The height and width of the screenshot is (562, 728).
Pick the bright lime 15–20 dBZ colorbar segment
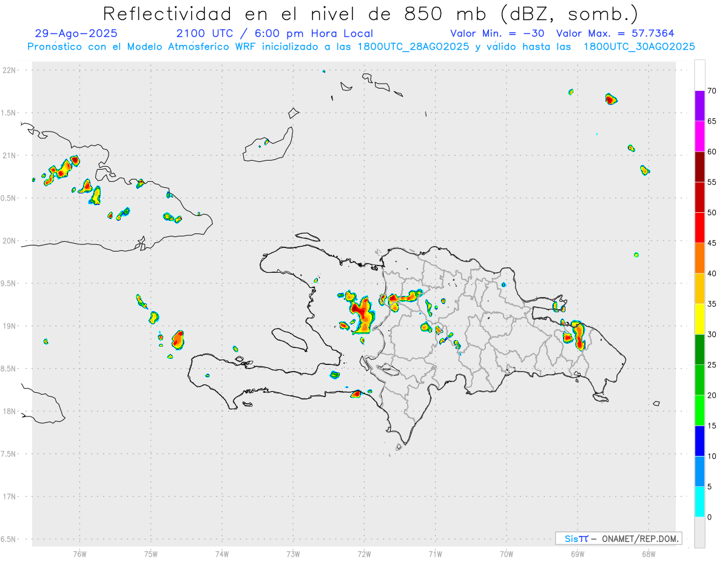(x=699, y=410)
